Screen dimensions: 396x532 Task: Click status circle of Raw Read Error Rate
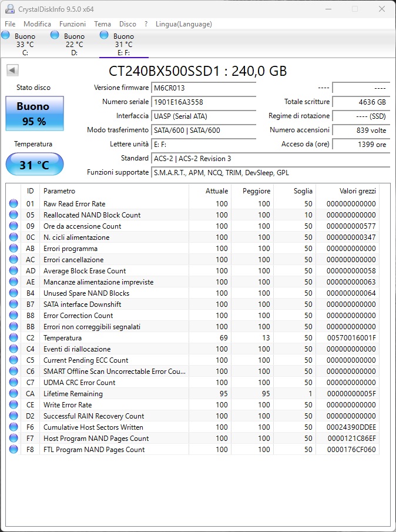pyautogui.click(x=14, y=203)
